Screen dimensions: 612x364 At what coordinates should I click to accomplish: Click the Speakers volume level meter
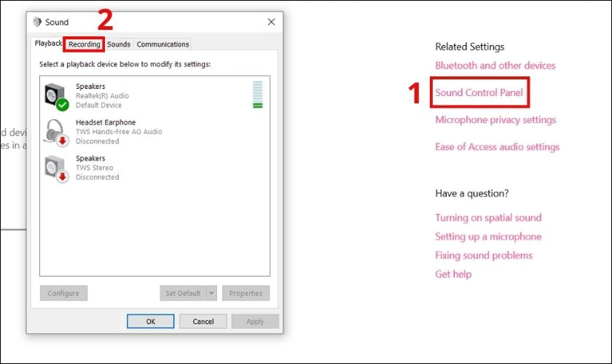[258, 95]
